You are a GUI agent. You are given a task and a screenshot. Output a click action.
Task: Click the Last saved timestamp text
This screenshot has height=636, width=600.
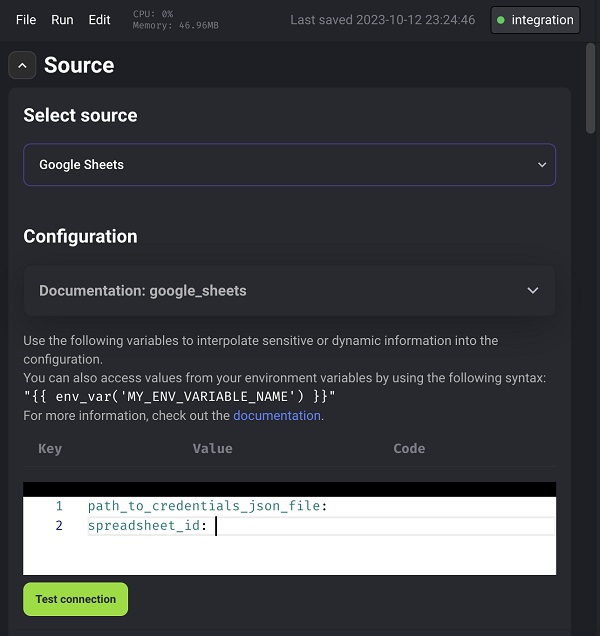[383, 20]
